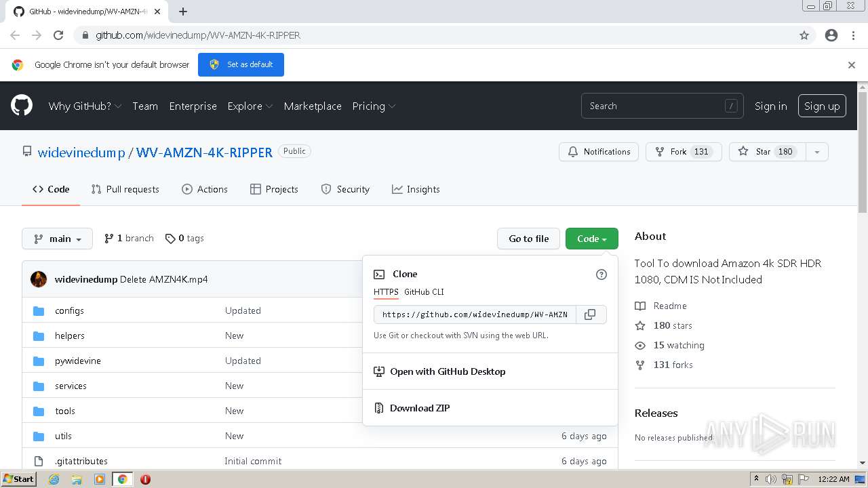868x488 pixels.
Task: Go back to previous page
Action: [x=15, y=35]
